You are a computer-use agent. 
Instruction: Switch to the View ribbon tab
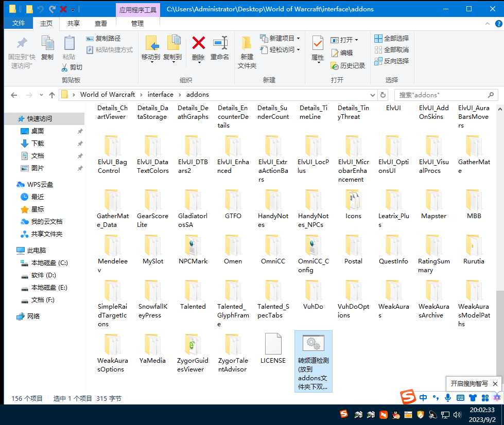tap(101, 23)
